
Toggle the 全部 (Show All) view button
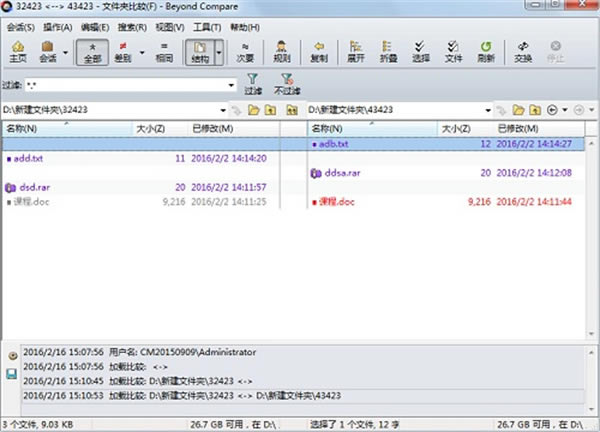coord(92,50)
